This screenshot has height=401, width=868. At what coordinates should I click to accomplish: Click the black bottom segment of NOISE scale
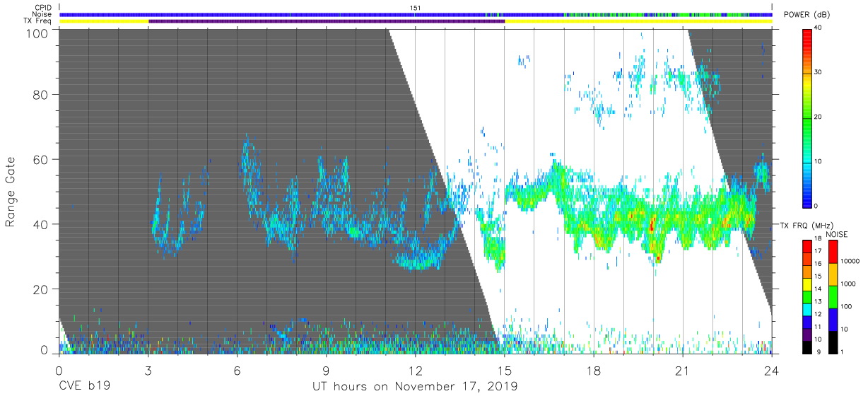pos(833,342)
